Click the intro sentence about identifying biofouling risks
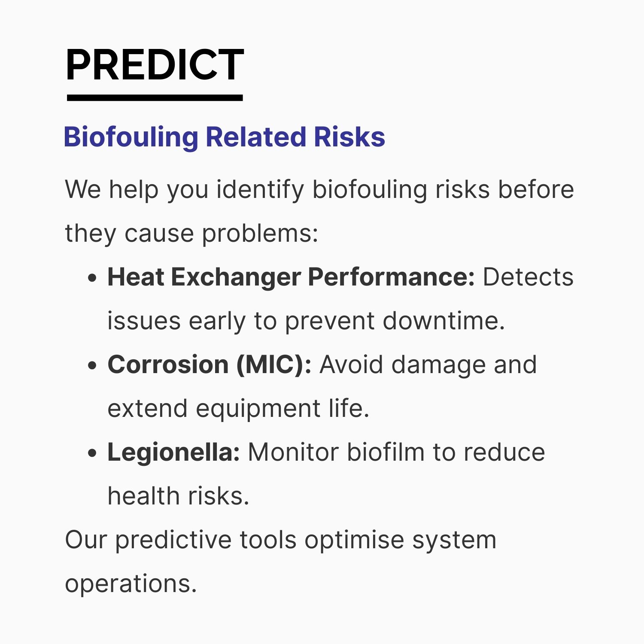This screenshot has width=644, height=644. click(319, 211)
